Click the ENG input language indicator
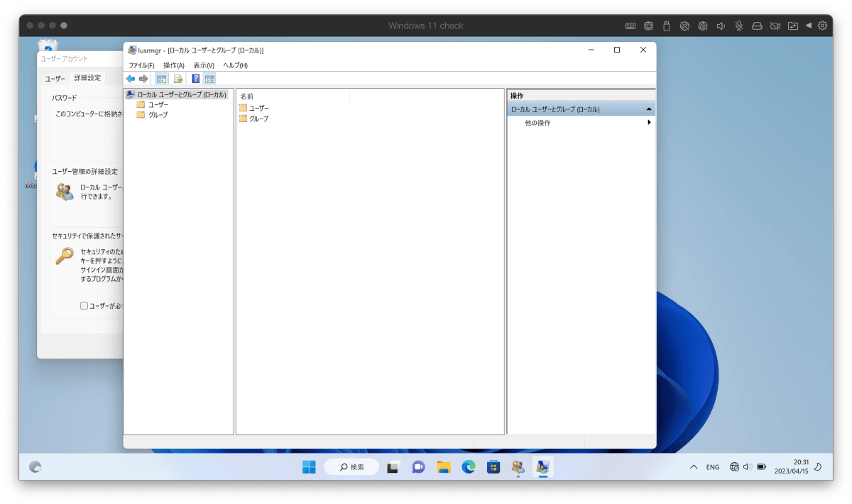 (x=713, y=467)
